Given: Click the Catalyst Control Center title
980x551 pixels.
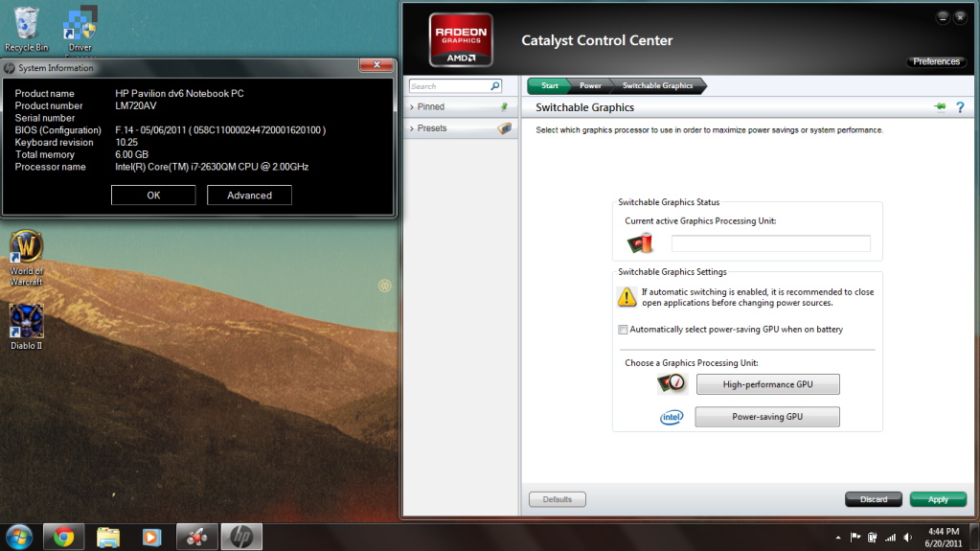Looking at the screenshot, I should 597,40.
